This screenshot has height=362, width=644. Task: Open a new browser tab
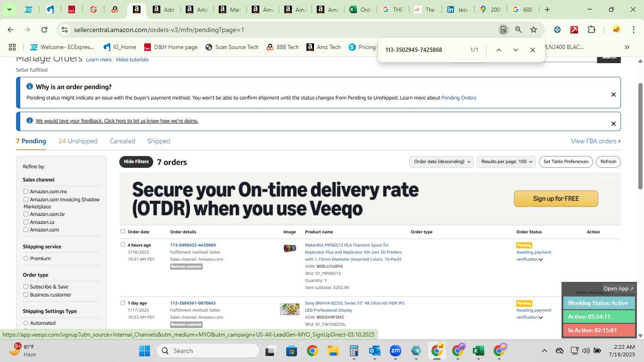pyautogui.click(x=547, y=9)
